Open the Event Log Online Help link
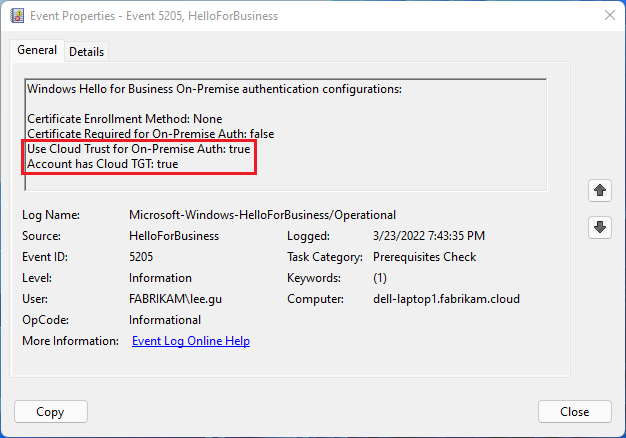This screenshot has width=626, height=438. click(191, 341)
